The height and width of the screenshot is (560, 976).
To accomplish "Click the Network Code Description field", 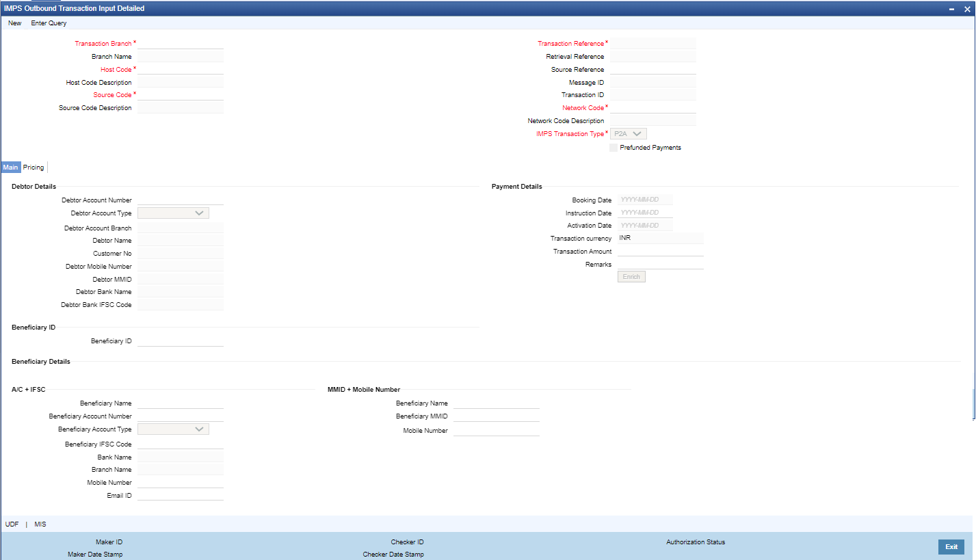I will point(653,120).
